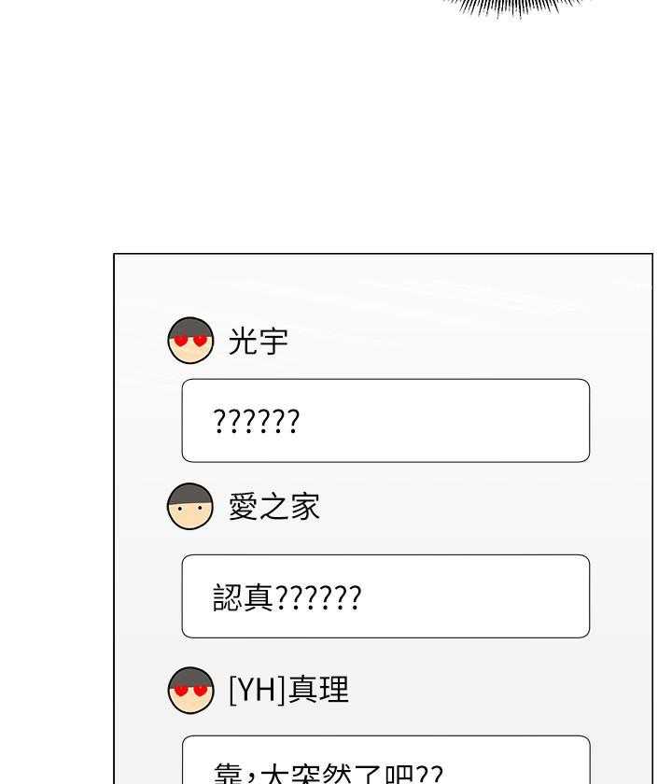Click the empty right area of 愛之家's bubble
672x784 pixels.
(475, 596)
